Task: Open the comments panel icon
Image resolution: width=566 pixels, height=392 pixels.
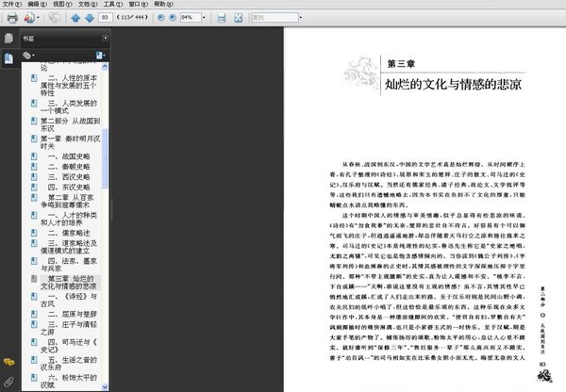Action: 9,363
